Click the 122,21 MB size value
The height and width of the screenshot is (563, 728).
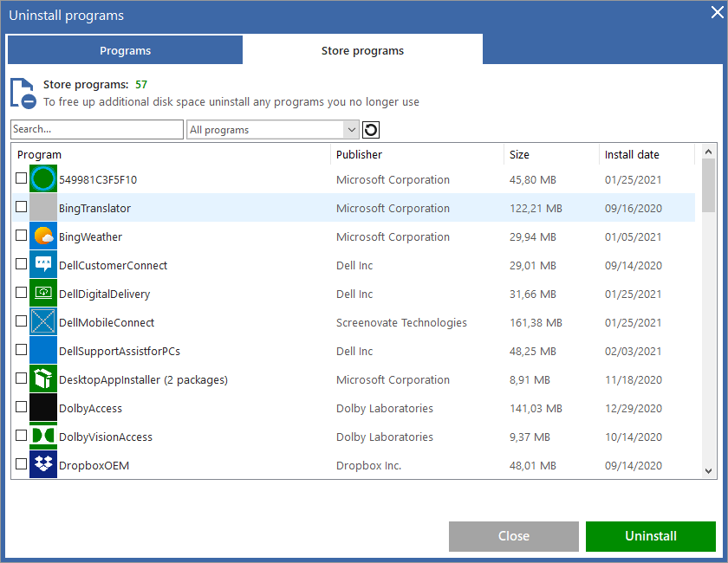(x=536, y=209)
